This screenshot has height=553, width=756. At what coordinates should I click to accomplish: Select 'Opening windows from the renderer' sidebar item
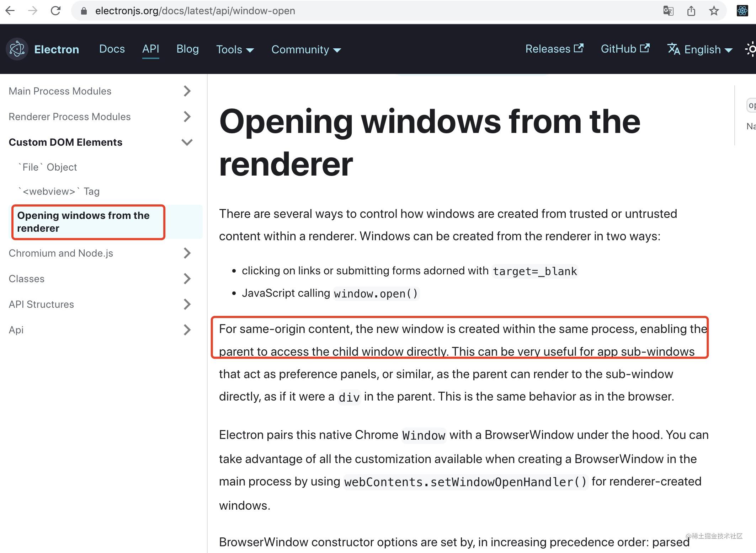[x=88, y=222]
